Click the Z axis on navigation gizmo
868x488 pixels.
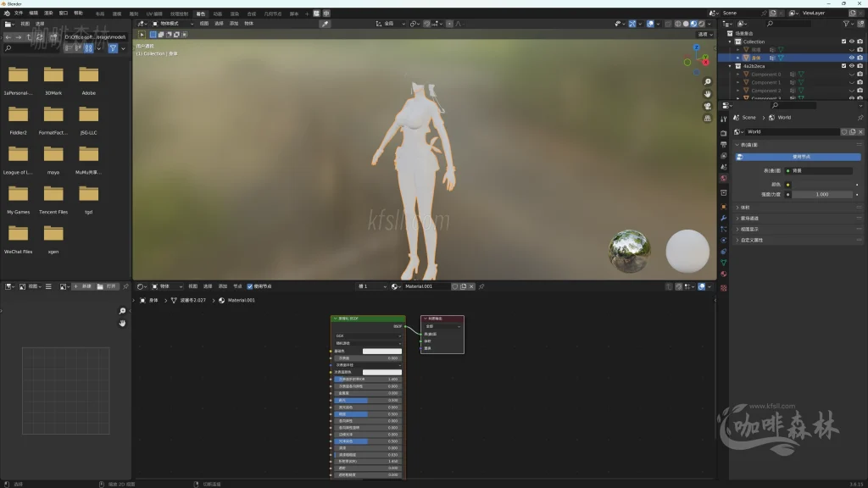[697, 48]
